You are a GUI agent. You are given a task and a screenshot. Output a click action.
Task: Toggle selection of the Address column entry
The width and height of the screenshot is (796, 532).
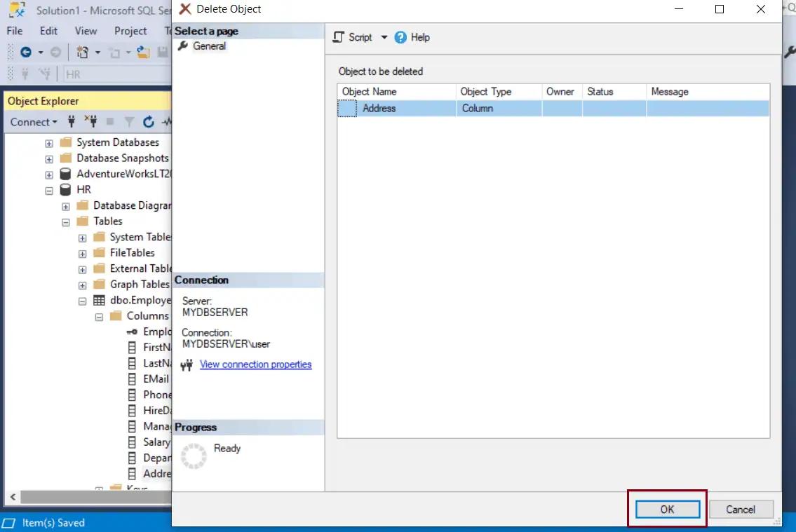click(380, 108)
